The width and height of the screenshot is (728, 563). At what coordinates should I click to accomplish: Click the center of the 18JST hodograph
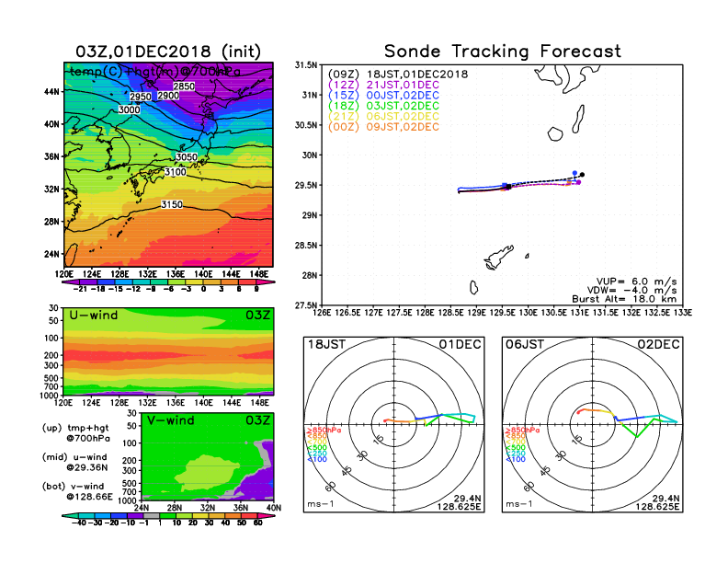[394, 420]
